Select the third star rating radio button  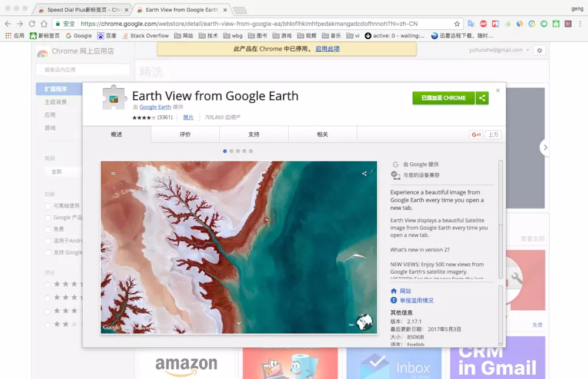click(x=48, y=311)
